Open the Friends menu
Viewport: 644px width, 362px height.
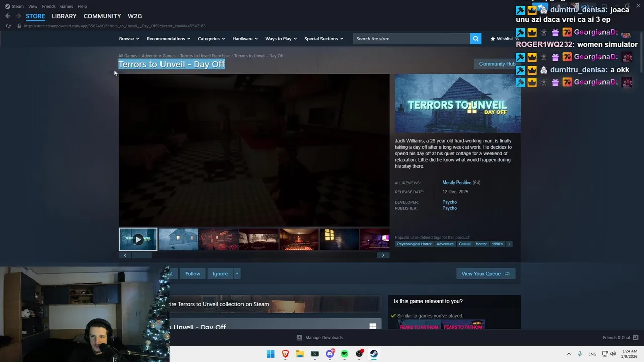49,6
